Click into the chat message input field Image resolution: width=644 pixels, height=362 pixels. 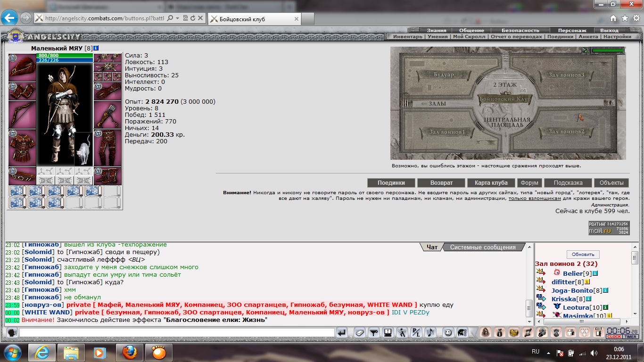[x=177, y=333]
